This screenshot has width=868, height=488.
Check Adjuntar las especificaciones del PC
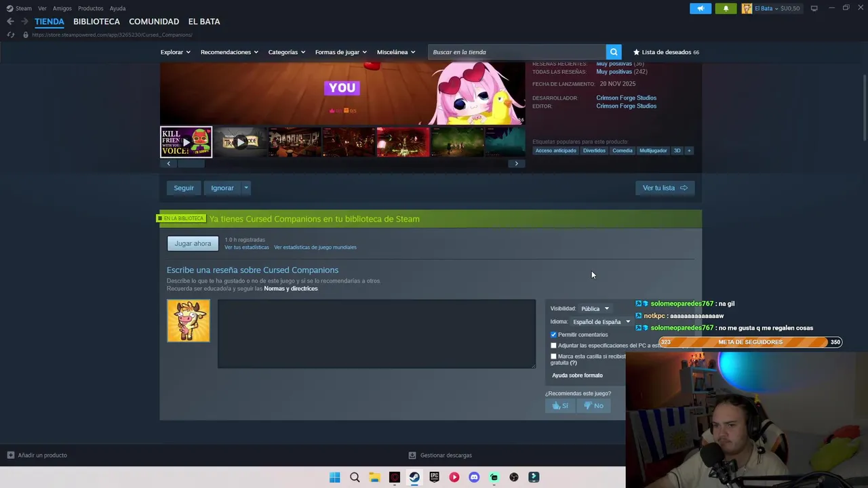click(x=553, y=346)
